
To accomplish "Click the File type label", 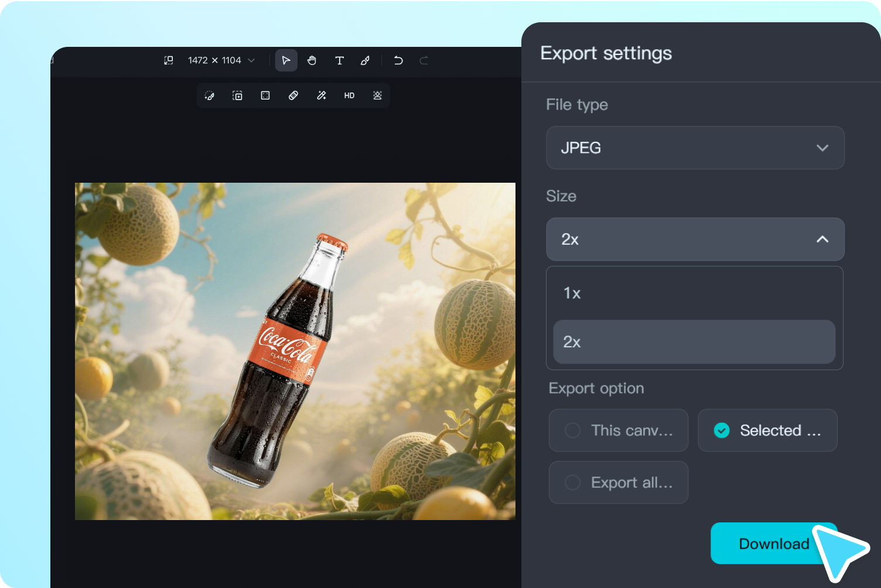I will click(x=577, y=105).
